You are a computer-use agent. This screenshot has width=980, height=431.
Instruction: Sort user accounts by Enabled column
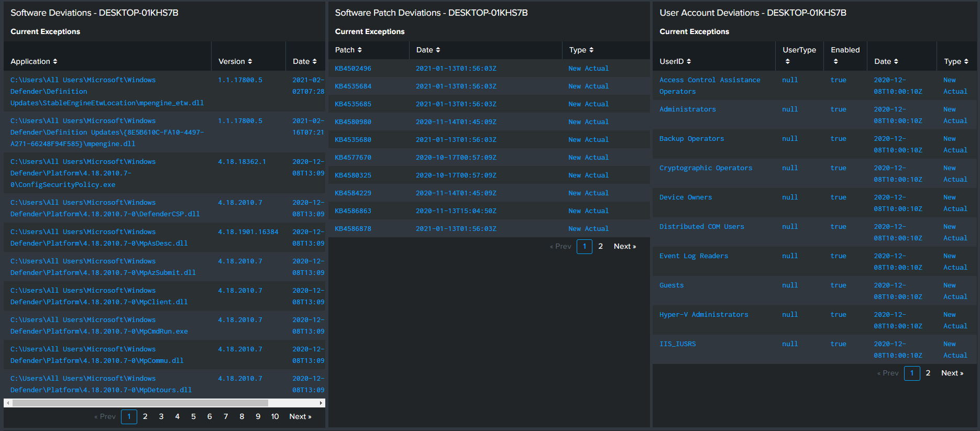point(845,56)
